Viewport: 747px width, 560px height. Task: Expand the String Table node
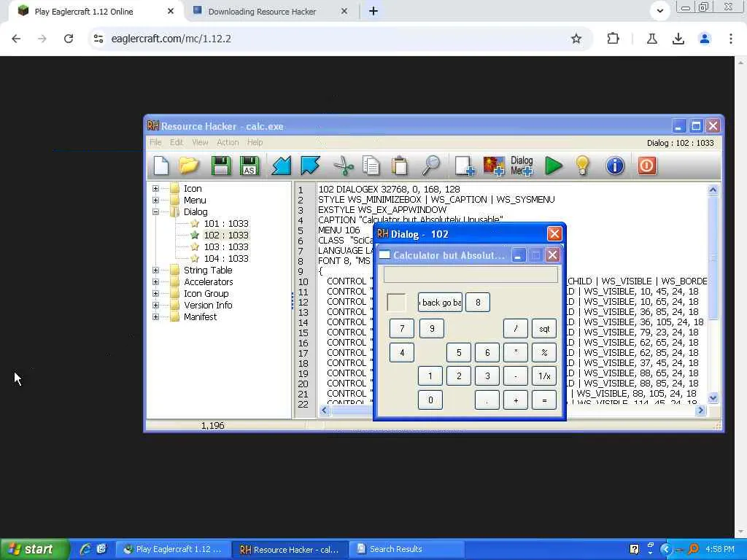tap(155, 270)
